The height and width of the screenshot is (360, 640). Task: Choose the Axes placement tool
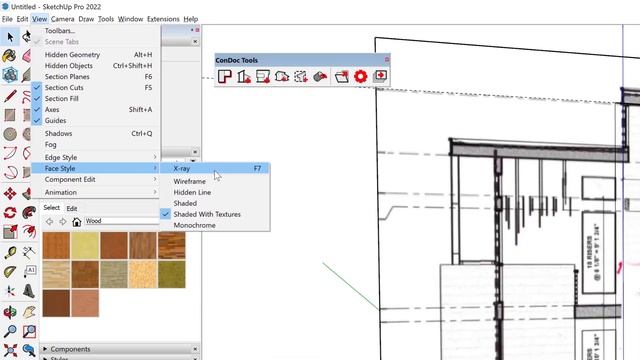point(10,291)
